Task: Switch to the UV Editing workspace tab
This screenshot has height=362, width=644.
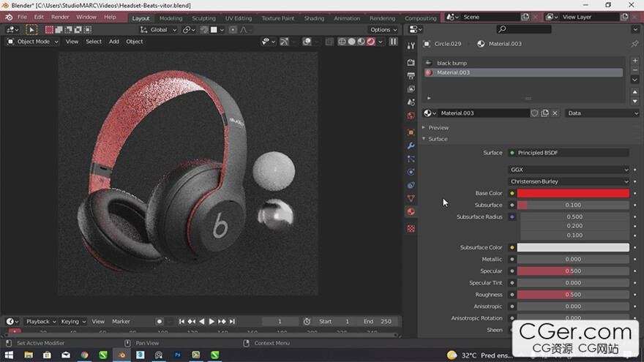Action: click(239, 18)
